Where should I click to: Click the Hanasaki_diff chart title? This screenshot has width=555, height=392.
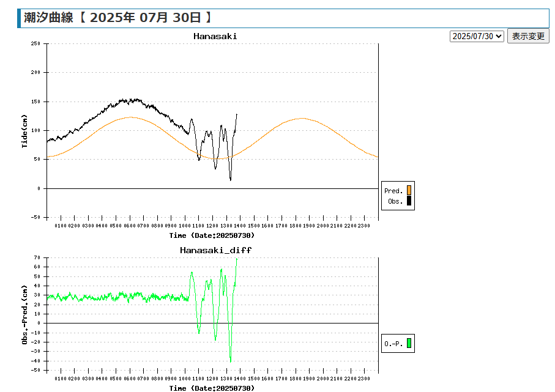point(215,250)
